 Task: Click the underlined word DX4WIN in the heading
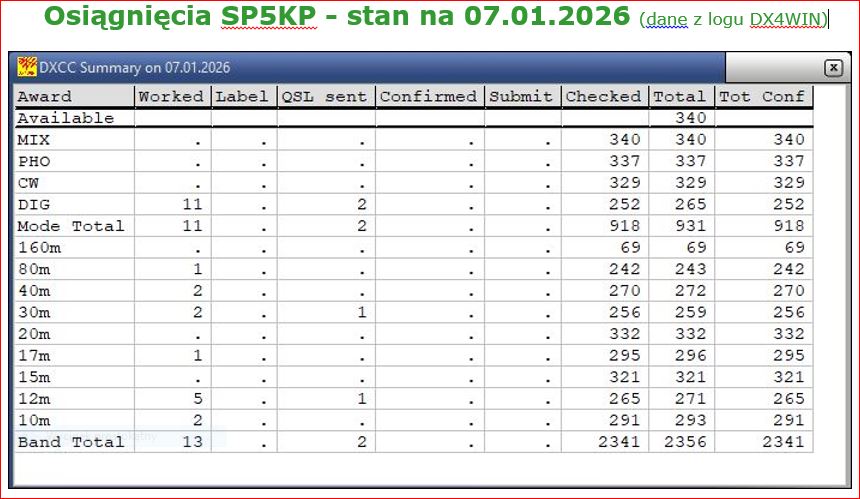(x=786, y=20)
